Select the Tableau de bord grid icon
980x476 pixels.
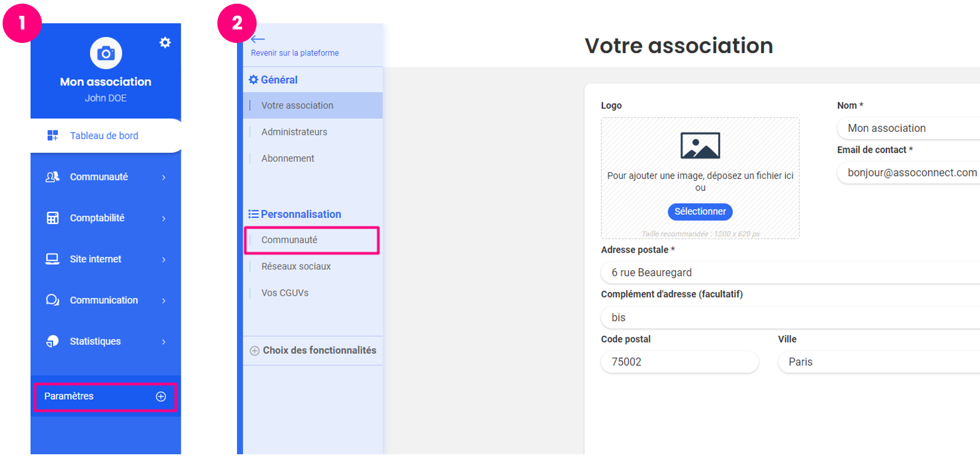[x=52, y=135]
